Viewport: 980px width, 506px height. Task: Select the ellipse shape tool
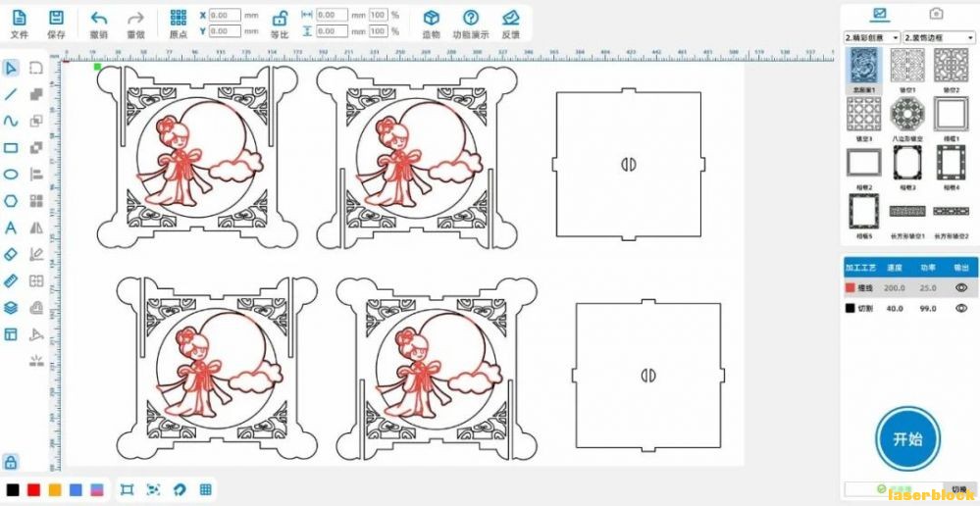click(x=11, y=175)
